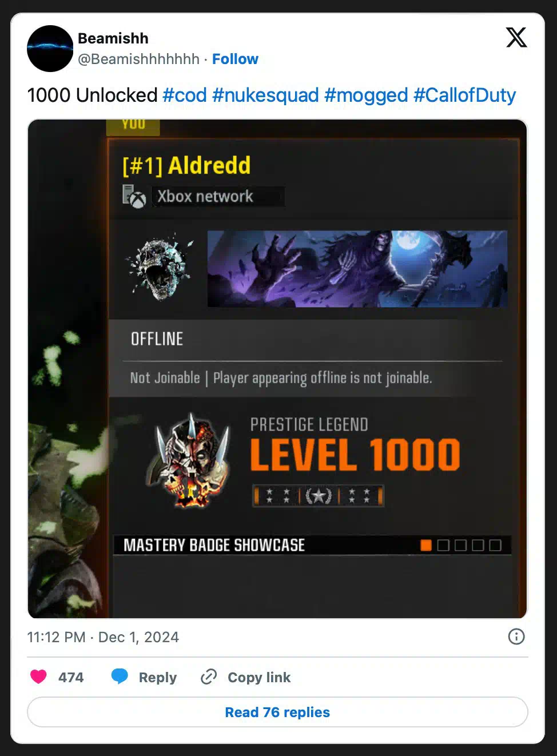Like the tweet with the heart icon
Screen dimensions: 557x756
[x=38, y=677]
